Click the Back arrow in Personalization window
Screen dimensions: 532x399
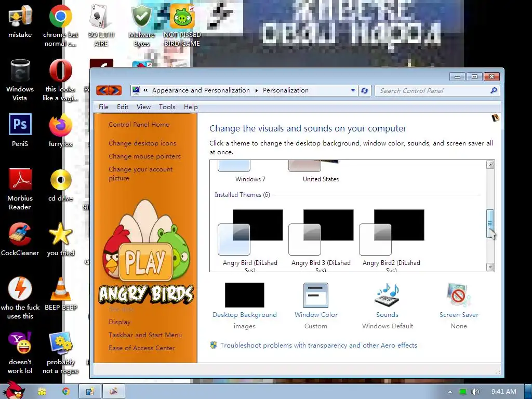pyautogui.click(x=102, y=90)
